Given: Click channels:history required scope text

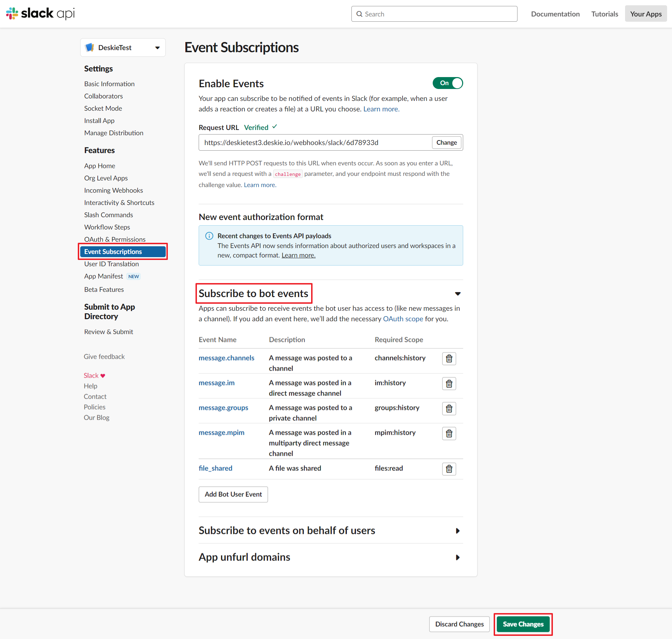Looking at the screenshot, I should [x=400, y=358].
